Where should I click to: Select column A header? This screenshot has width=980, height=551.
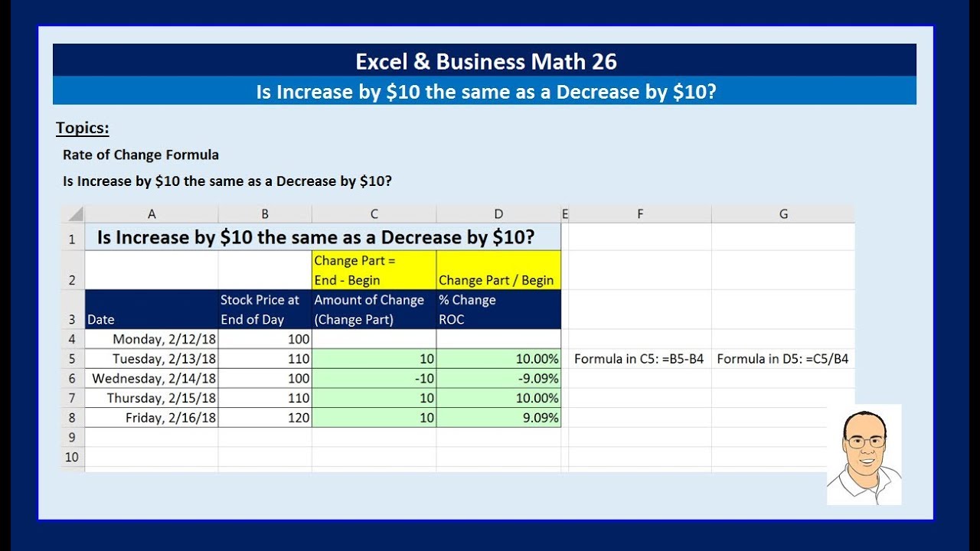click(152, 214)
